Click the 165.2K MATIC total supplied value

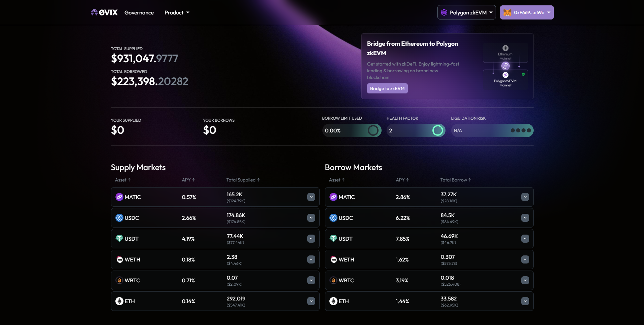[235, 194]
